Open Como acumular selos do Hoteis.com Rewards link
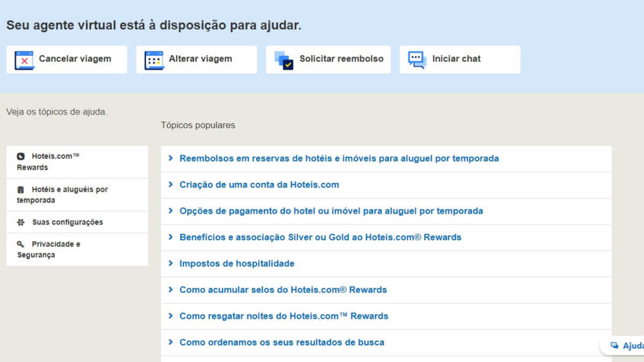This screenshot has height=362, width=644. click(x=283, y=290)
